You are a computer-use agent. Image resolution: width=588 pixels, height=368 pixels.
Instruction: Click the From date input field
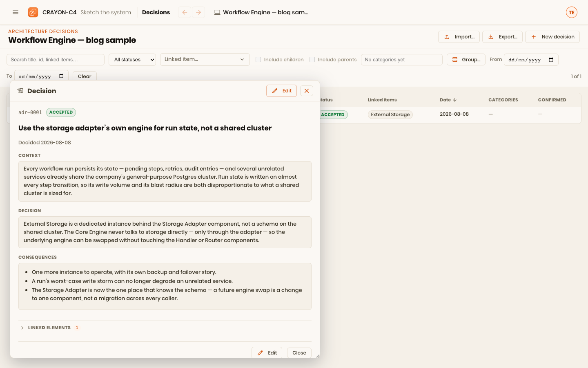[x=531, y=60]
